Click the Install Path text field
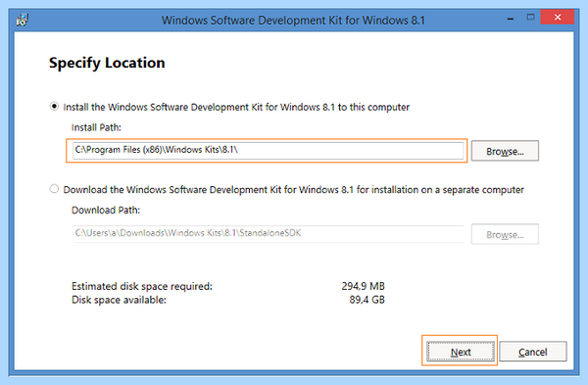Viewport: 588px width, 385px height. (x=268, y=150)
